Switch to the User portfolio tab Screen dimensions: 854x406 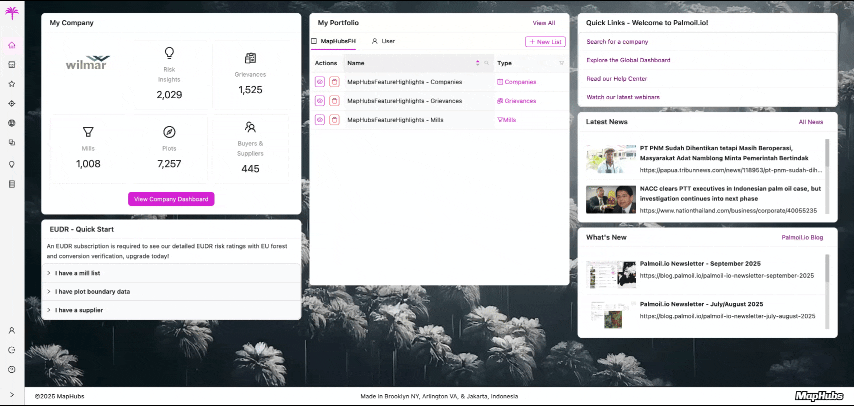pos(383,41)
